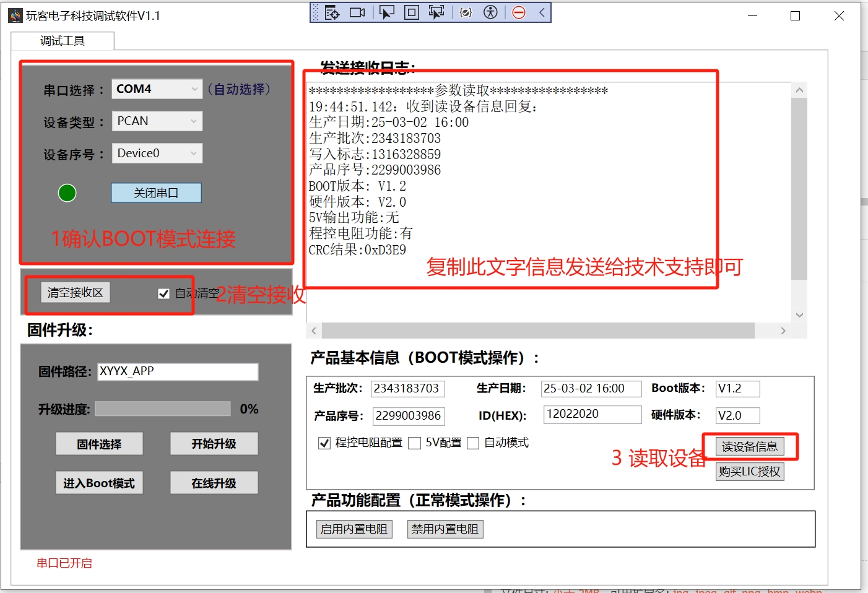Click the 生产批次 field 2343183703
The width and height of the screenshot is (868, 593).
coord(408,389)
